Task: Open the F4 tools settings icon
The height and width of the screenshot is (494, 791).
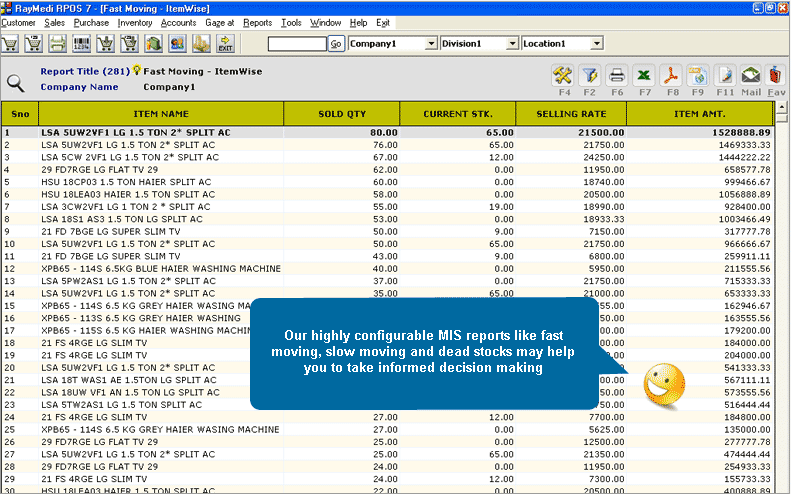Action: tap(563, 76)
